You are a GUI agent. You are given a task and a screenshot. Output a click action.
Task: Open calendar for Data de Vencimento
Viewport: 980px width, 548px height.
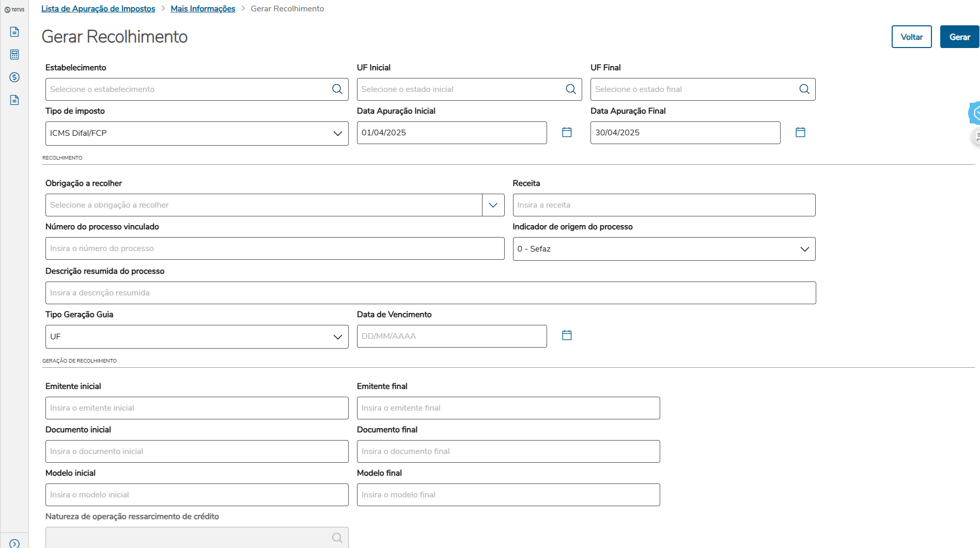point(567,335)
